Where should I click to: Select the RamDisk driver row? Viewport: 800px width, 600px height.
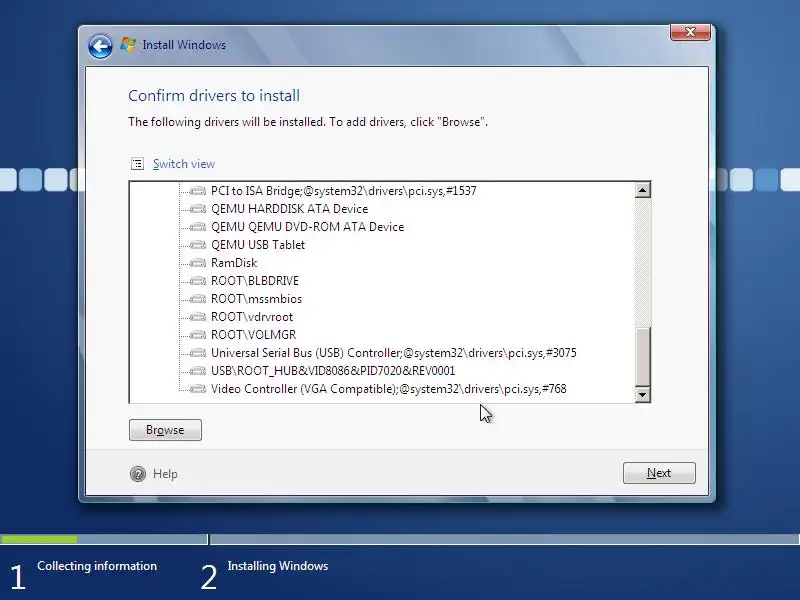234,263
